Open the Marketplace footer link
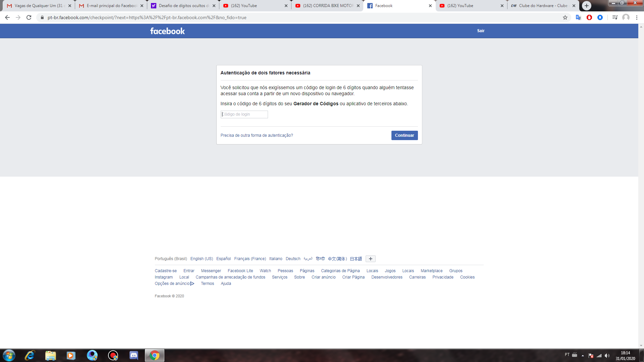The width and height of the screenshot is (644, 362). [431, 271]
